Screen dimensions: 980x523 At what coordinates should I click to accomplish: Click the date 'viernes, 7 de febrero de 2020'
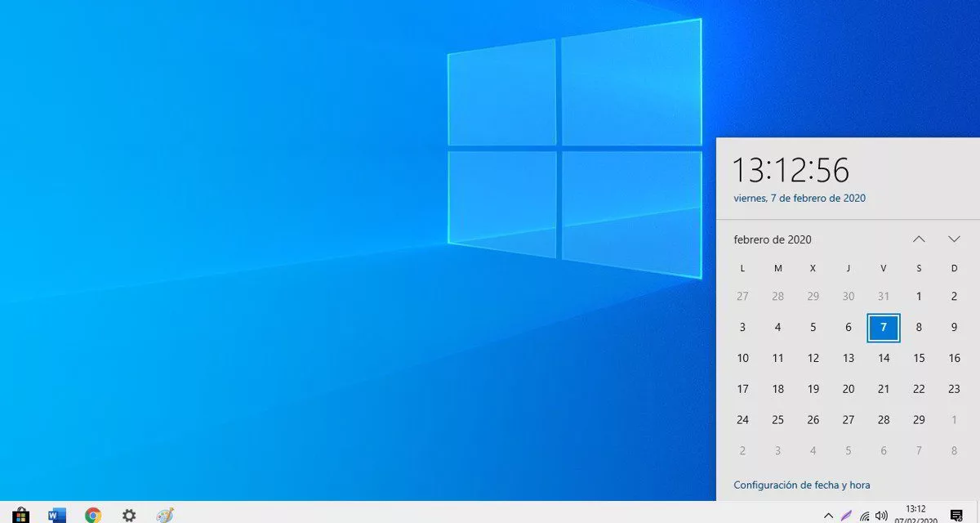800,198
